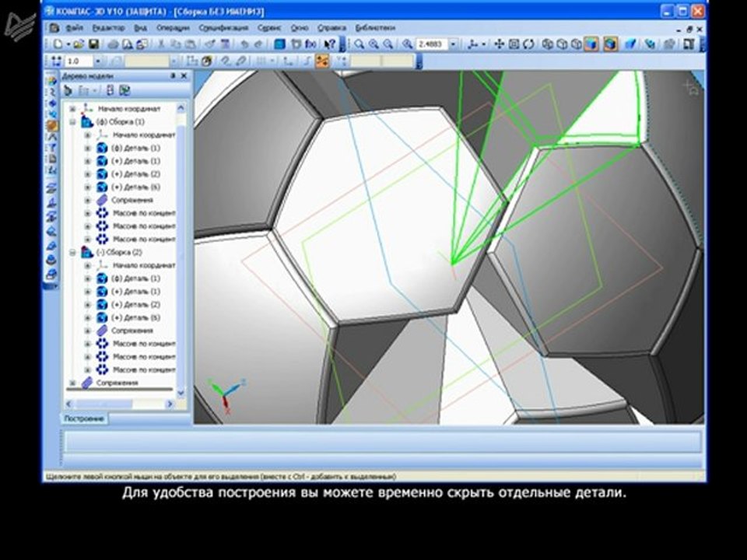Select the Pan view cross-arrows tool

click(x=499, y=44)
